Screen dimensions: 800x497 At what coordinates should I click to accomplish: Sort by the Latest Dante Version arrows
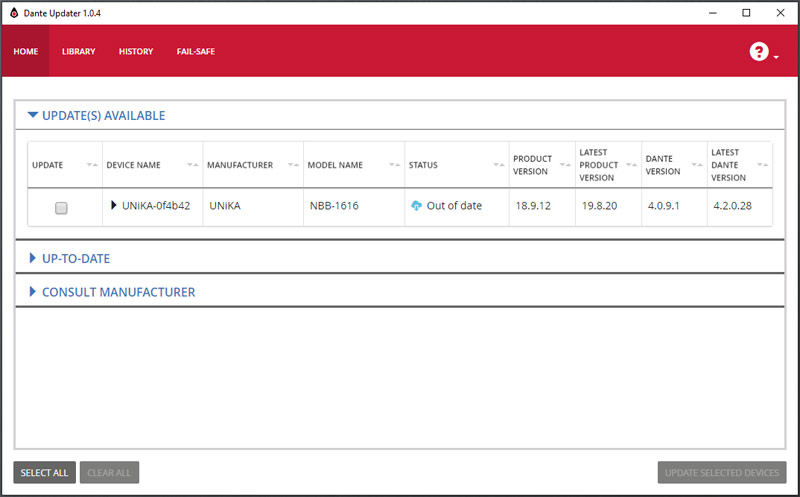coord(763,165)
